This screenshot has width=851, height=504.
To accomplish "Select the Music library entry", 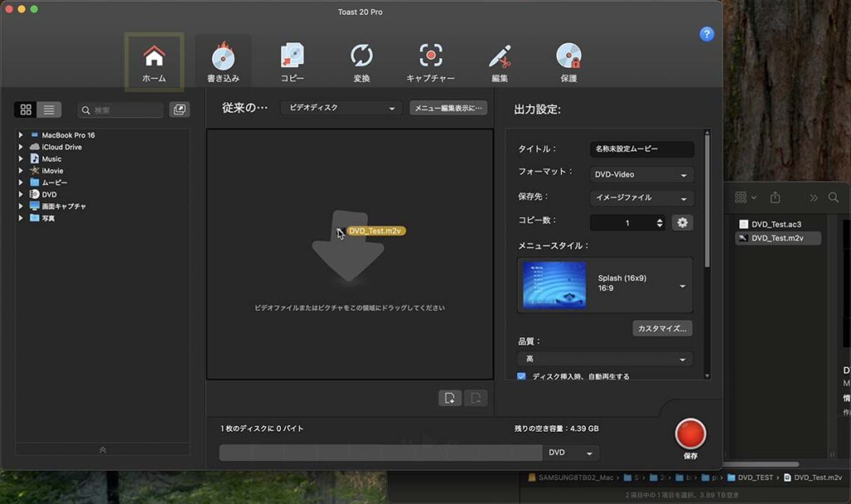I will (x=51, y=159).
